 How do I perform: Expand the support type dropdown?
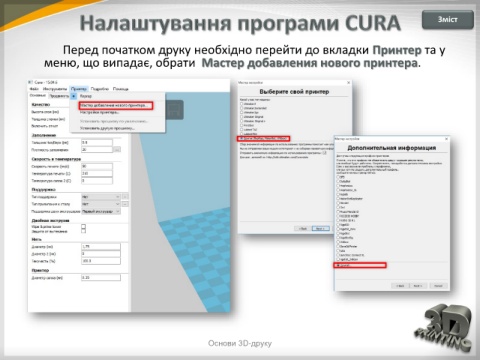[101, 197]
